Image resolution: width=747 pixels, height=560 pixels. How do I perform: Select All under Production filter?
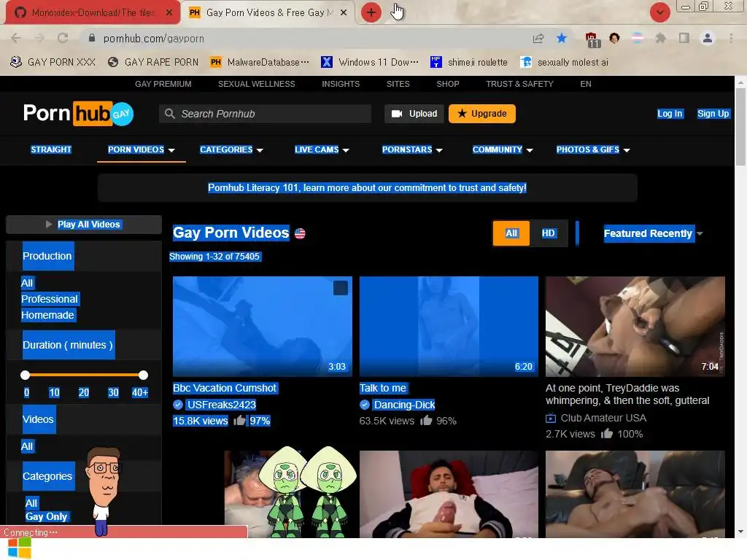(27, 283)
